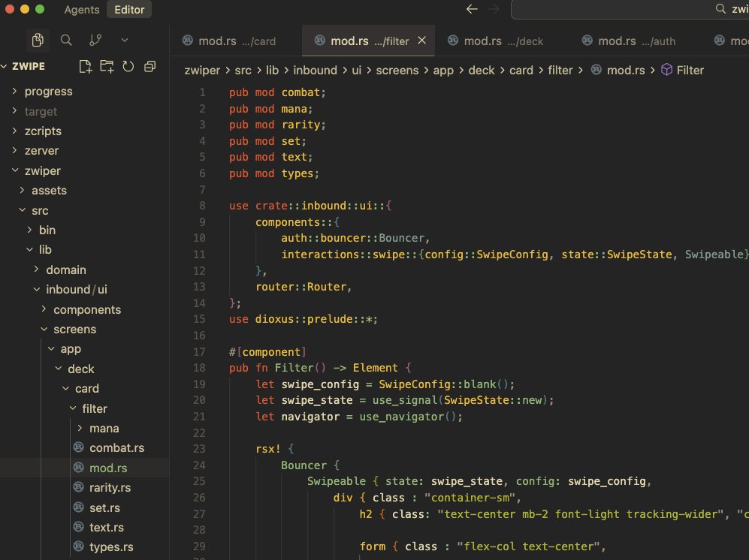Viewport: 749px width, 560px height.
Task: Open types.rs in the file tree
Action: pyautogui.click(x=111, y=547)
